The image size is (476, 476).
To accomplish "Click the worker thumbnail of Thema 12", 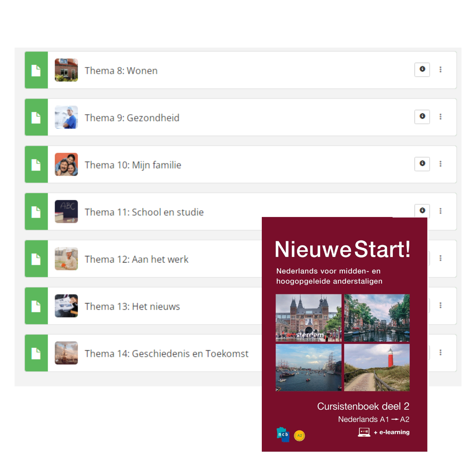I will click(66, 259).
